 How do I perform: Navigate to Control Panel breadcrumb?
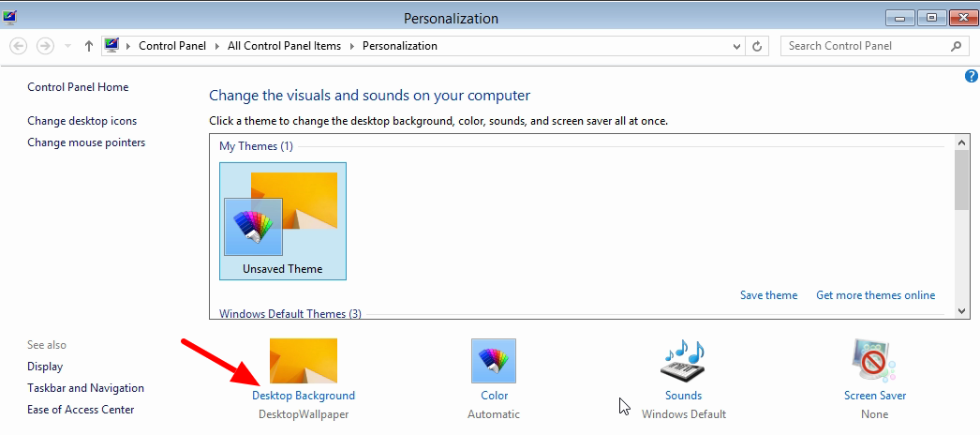pyautogui.click(x=172, y=46)
